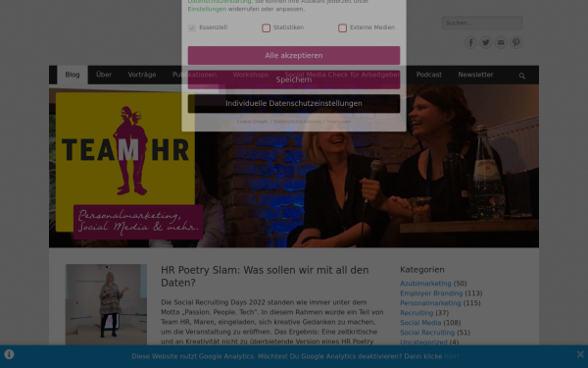
Task: Focus the Suchen search field
Action: point(482,23)
